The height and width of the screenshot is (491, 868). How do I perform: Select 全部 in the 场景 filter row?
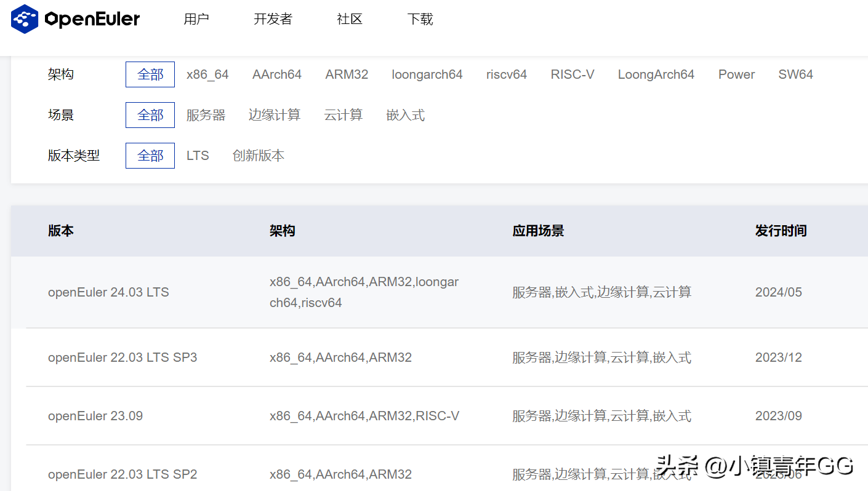click(x=150, y=115)
